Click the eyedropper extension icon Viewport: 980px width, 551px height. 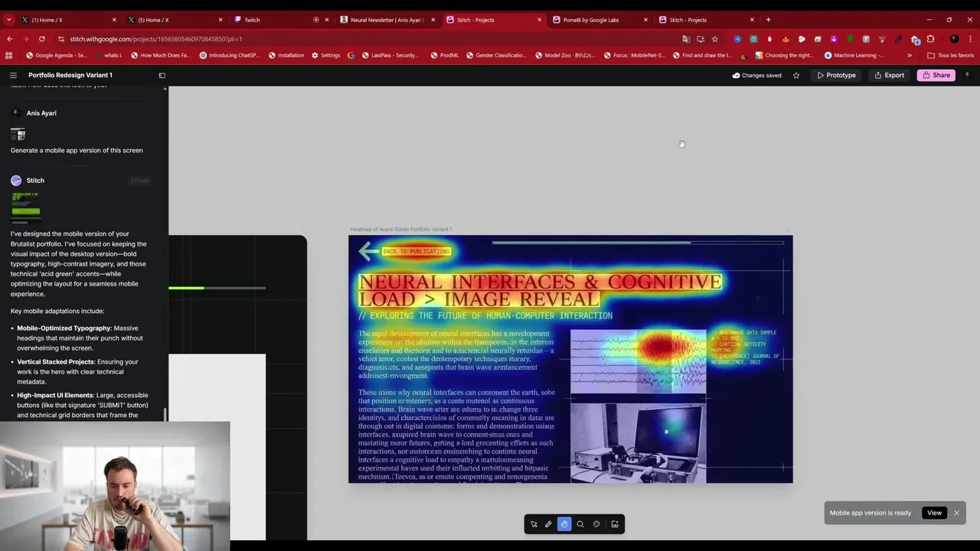(898, 39)
